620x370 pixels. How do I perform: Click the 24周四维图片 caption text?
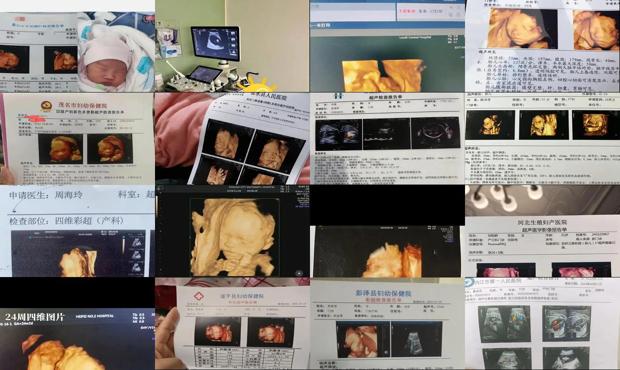pyautogui.click(x=34, y=317)
